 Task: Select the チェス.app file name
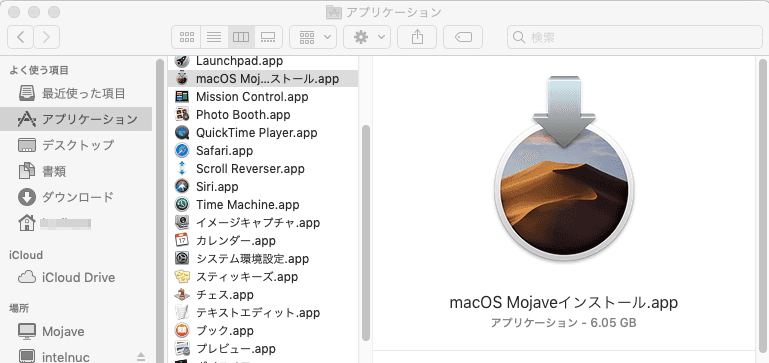point(225,295)
